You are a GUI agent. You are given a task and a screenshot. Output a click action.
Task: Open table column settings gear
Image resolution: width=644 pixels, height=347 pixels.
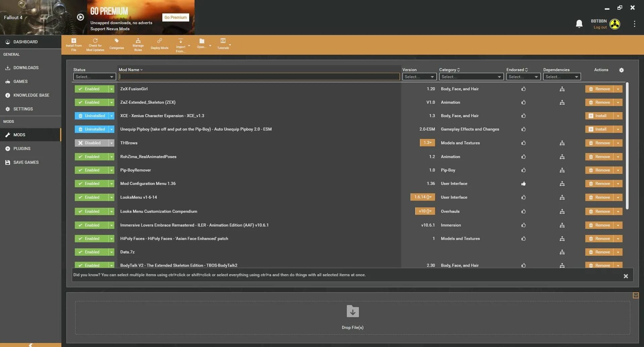pos(622,70)
